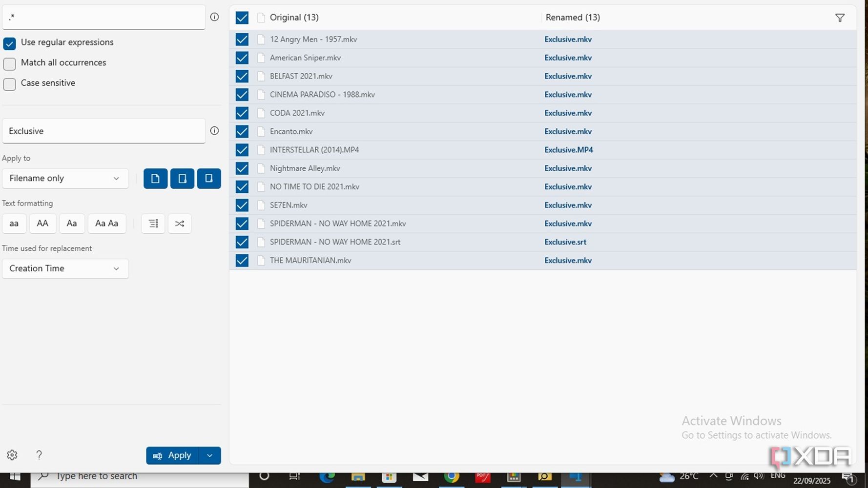Screen dimensions: 868x488
Task: Click the info icon beside the search field
Action: [214, 17]
